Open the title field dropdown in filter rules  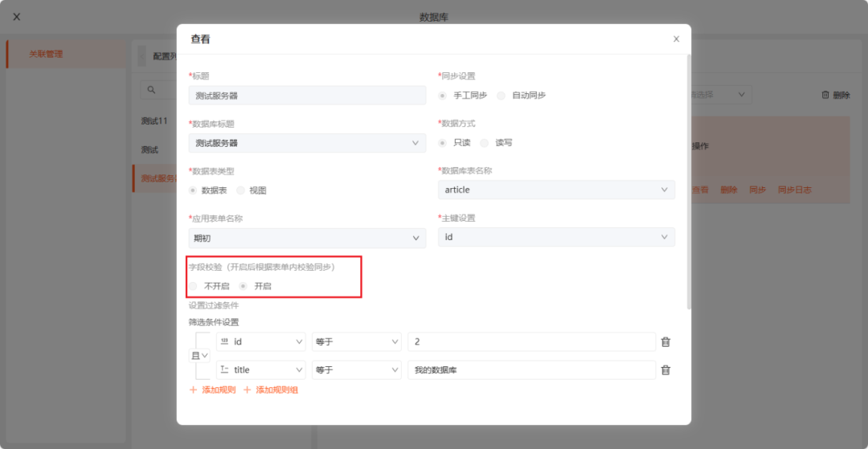pos(260,370)
